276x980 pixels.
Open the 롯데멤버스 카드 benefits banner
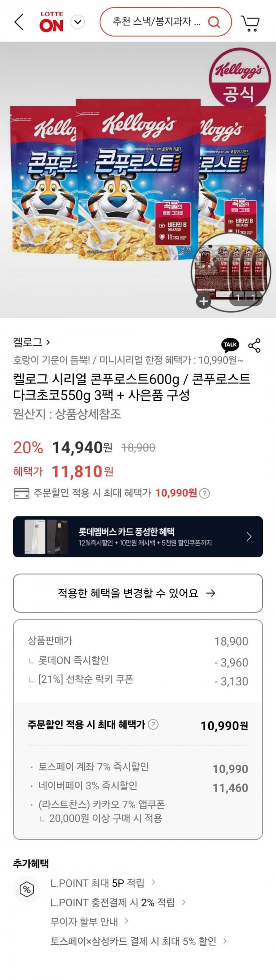click(138, 537)
